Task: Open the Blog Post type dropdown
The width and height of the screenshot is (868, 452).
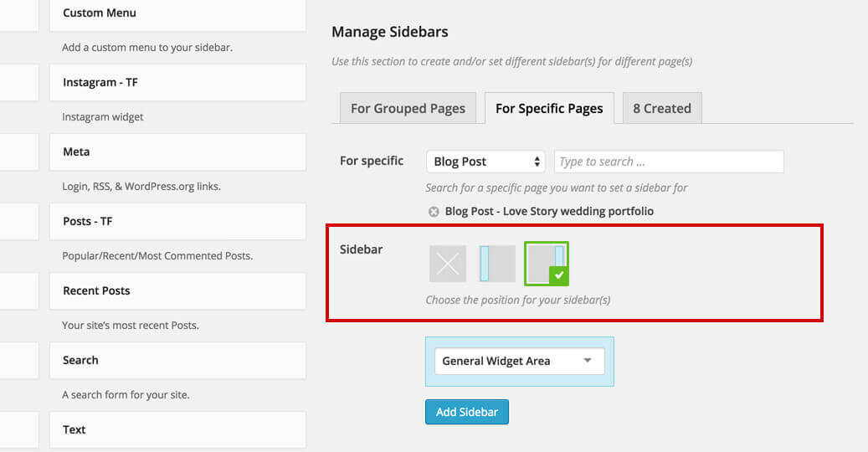Action: tap(485, 162)
